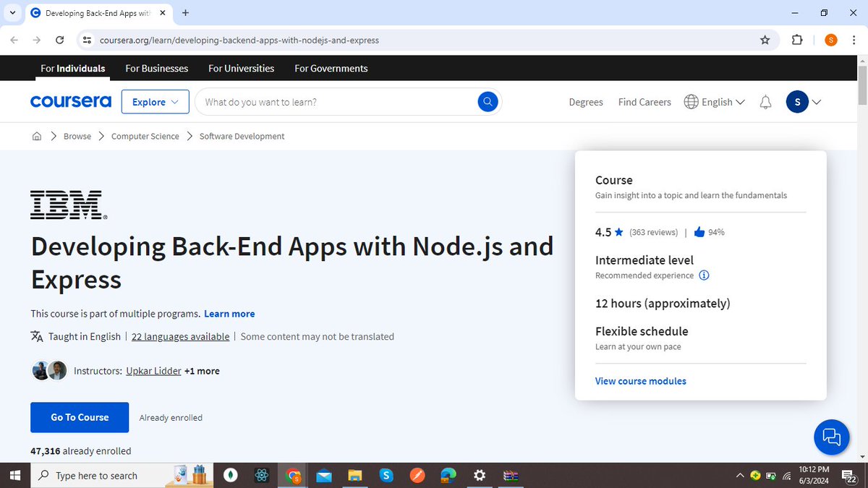Image resolution: width=868 pixels, height=488 pixels.
Task: Click the browser address bar URL
Action: (x=238, y=40)
